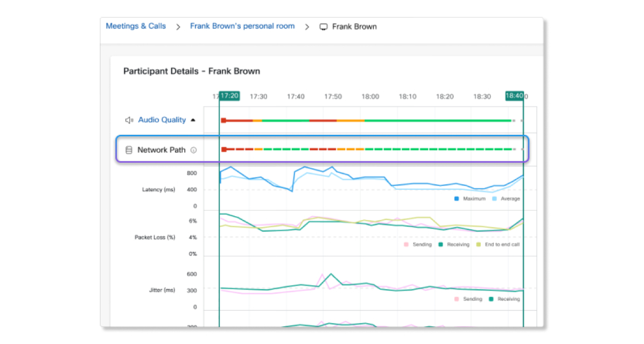The height and width of the screenshot is (344, 644).
Task: Click the device icon before Frank Brown
Action: click(324, 26)
